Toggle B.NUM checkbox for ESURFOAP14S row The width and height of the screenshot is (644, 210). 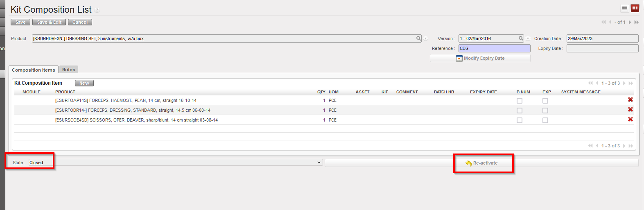click(x=519, y=101)
